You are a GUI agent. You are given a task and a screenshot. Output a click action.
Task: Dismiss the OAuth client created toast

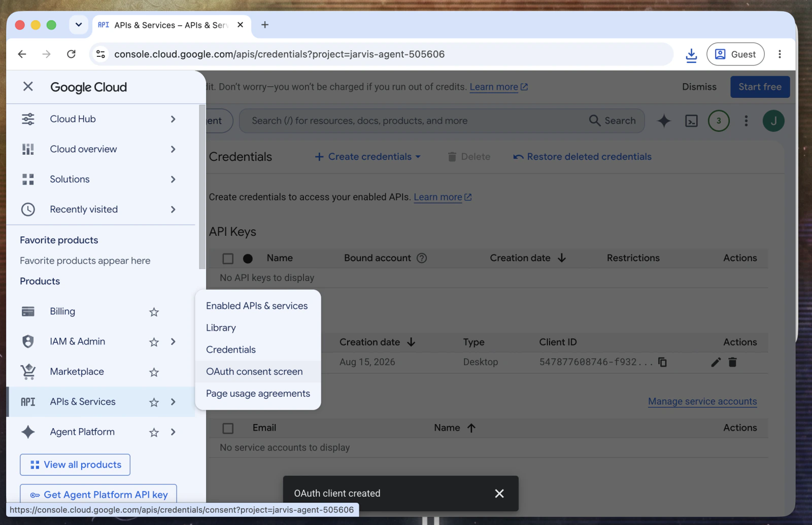[x=499, y=494]
